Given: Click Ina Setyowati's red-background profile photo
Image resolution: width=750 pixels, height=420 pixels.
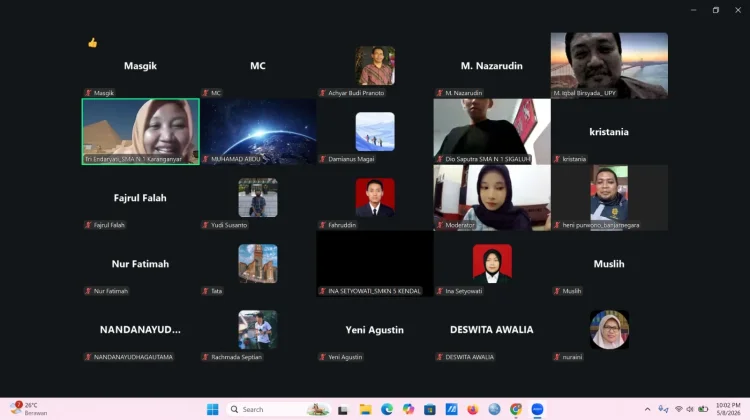Looking at the screenshot, I should (492, 264).
